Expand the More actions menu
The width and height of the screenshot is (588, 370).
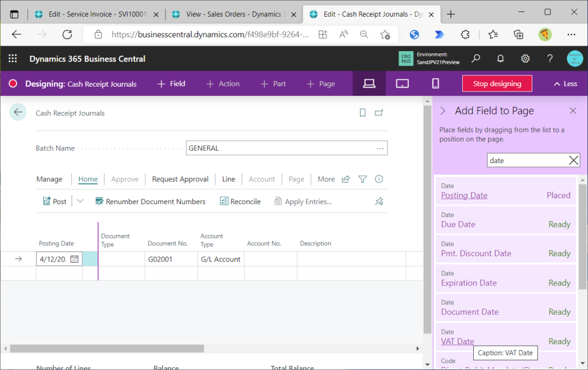coord(326,179)
